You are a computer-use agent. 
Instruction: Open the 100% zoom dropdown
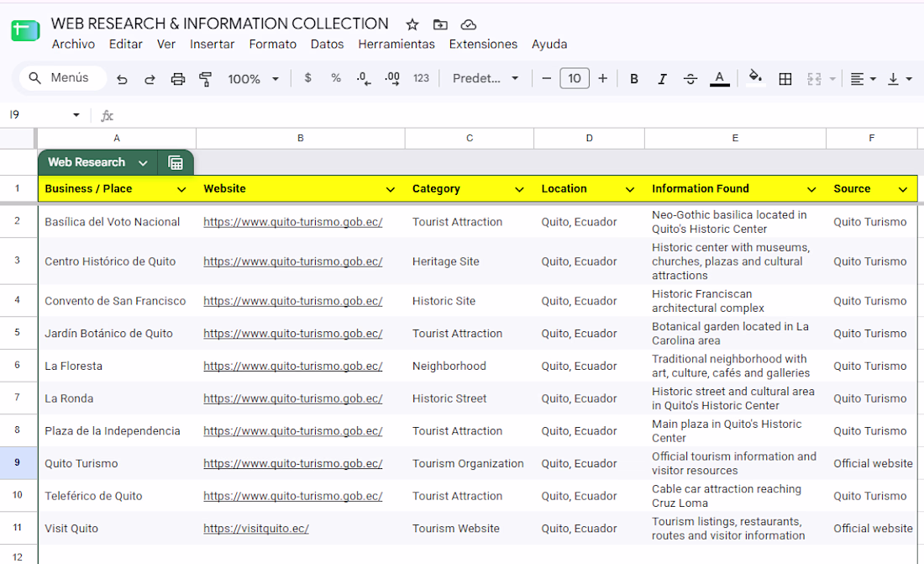pos(254,78)
